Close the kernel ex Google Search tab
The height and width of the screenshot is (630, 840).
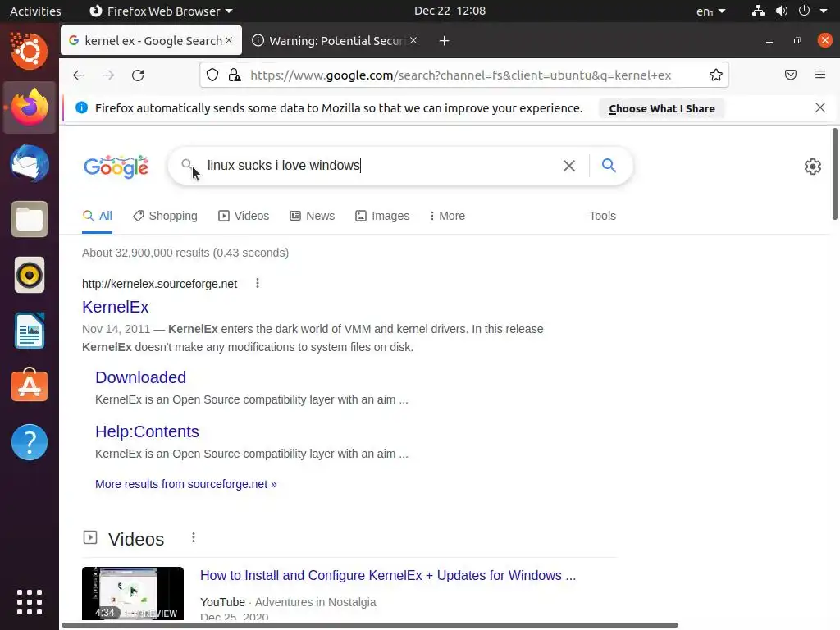click(229, 40)
